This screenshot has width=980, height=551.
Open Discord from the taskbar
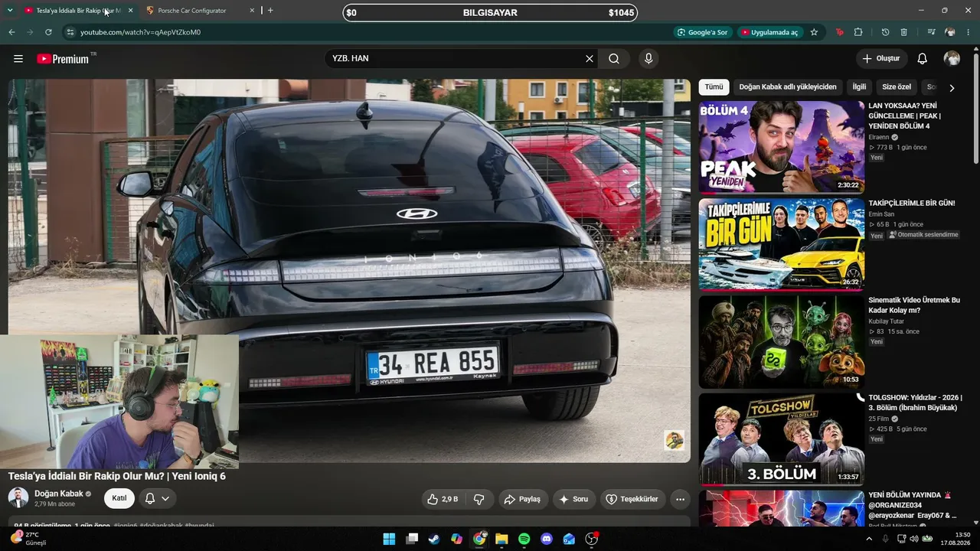point(546,539)
